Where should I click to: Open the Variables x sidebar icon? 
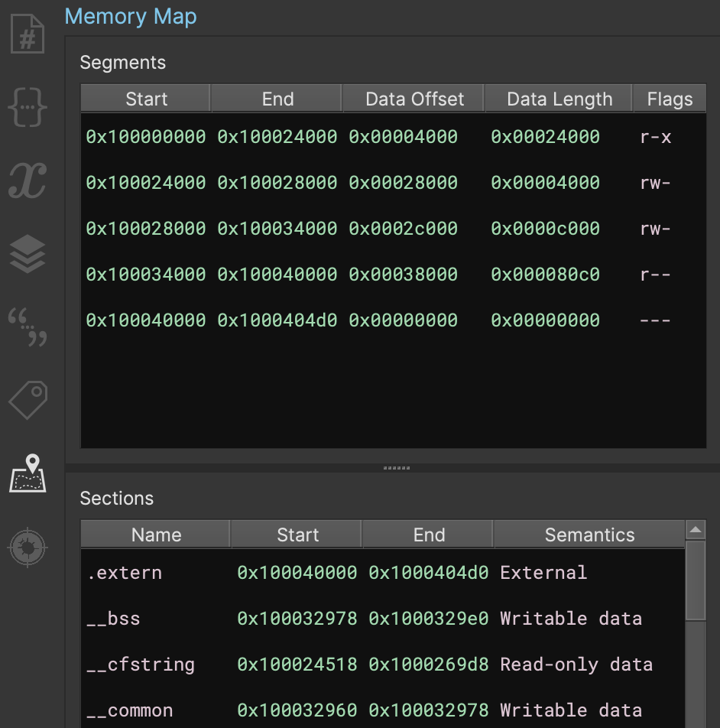(28, 180)
